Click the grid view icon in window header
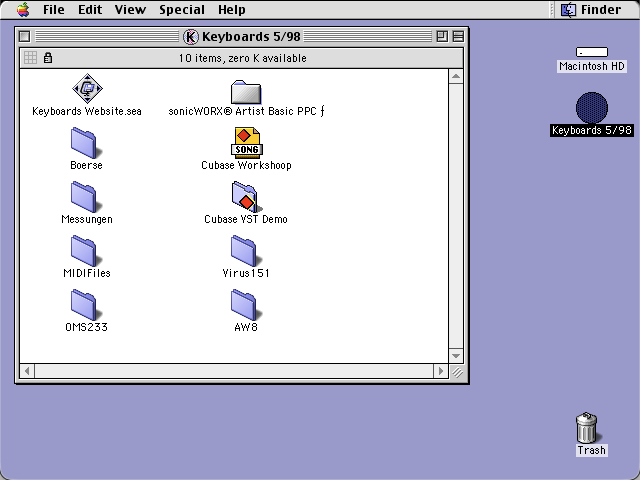The height and width of the screenshot is (480, 640). [30, 58]
